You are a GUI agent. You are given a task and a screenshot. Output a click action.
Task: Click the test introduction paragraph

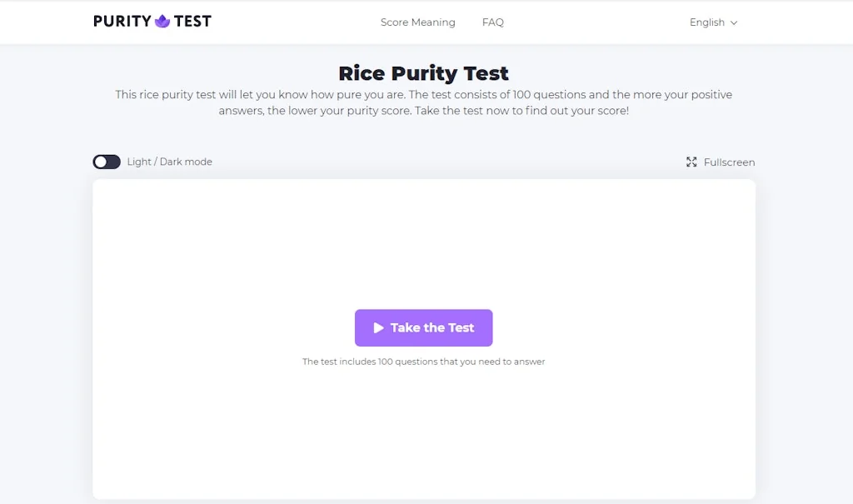[424, 102]
